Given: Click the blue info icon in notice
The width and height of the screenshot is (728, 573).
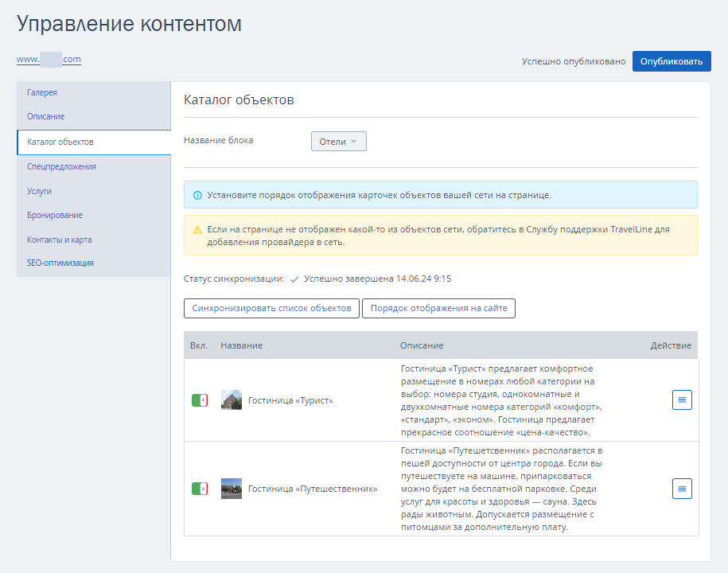Looking at the screenshot, I should click(197, 195).
